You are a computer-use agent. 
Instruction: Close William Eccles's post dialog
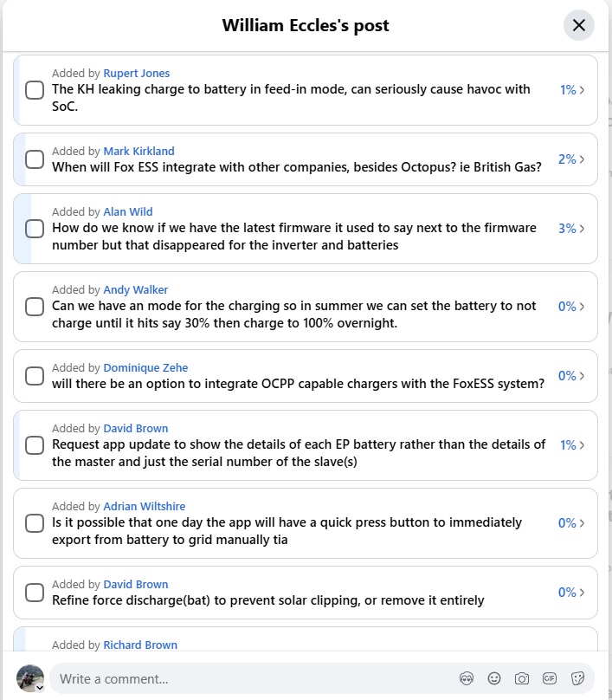click(x=578, y=25)
